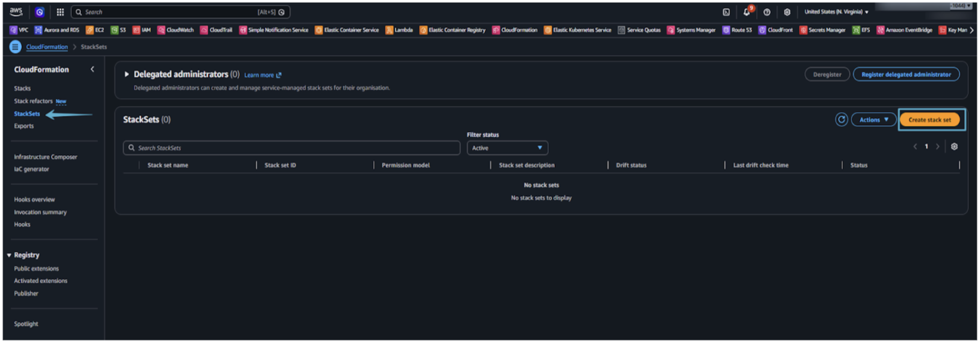Open StackSets table preferences gear

click(954, 147)
